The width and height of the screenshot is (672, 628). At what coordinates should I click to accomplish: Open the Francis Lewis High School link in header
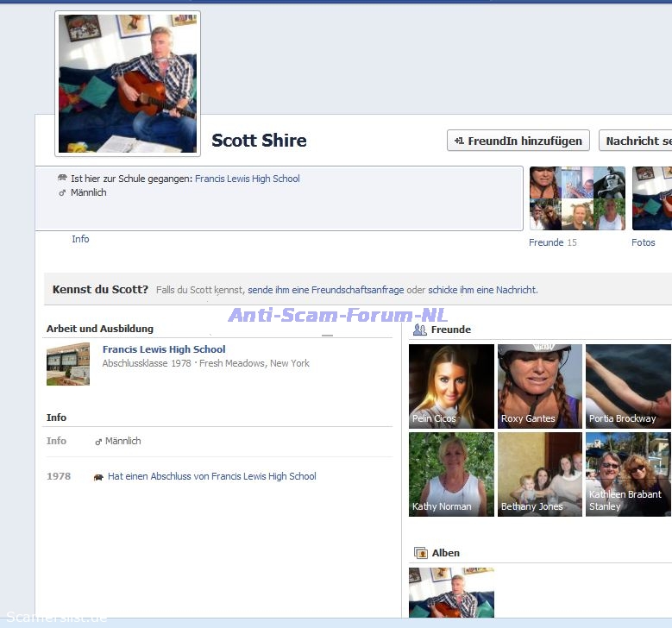click(x=247, y=179)
